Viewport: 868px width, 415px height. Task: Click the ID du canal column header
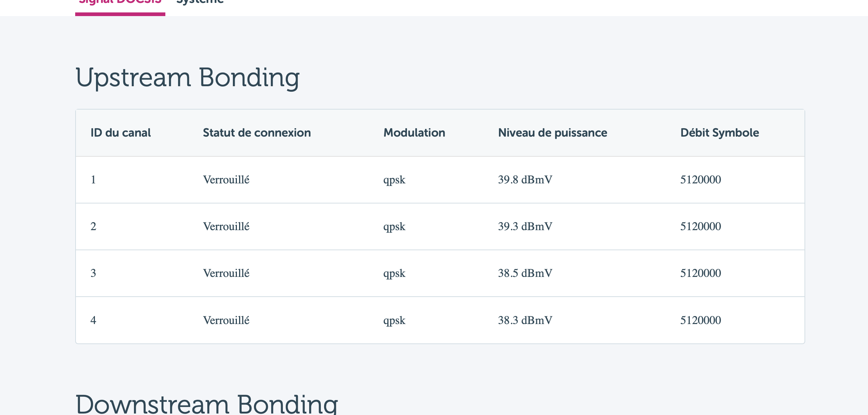(120, 133)
